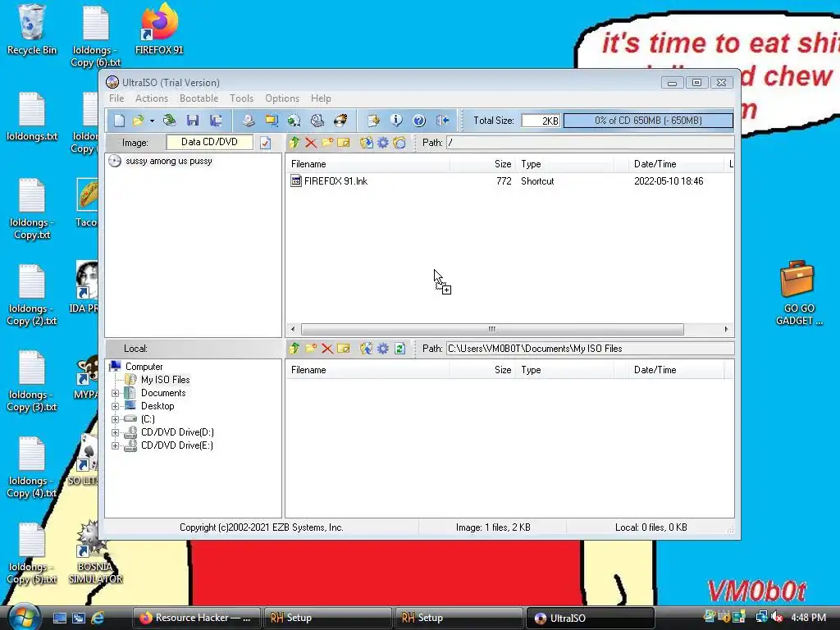Choose the Save As toolbar icon

pos(216,121)
